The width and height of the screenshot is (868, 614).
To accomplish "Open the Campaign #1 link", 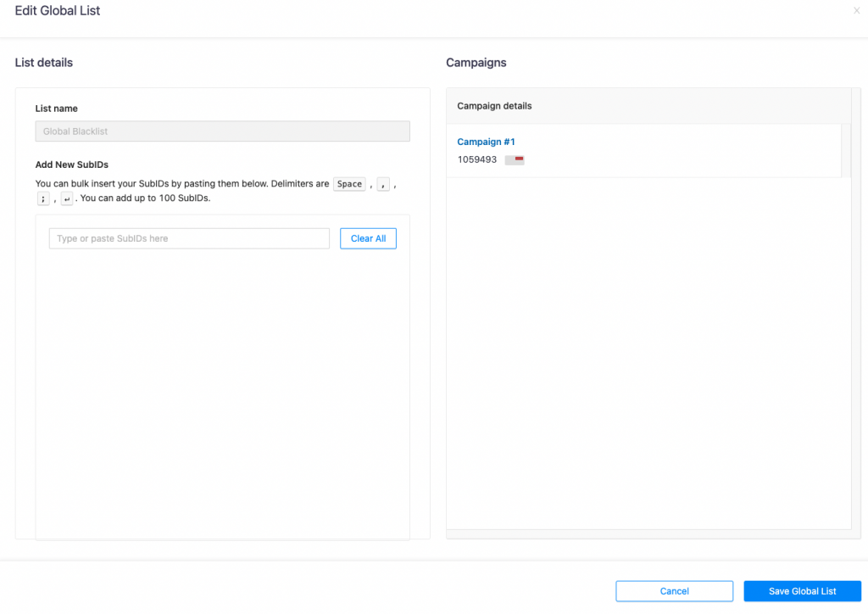I will pyautogui.click(x=486, y=142).
